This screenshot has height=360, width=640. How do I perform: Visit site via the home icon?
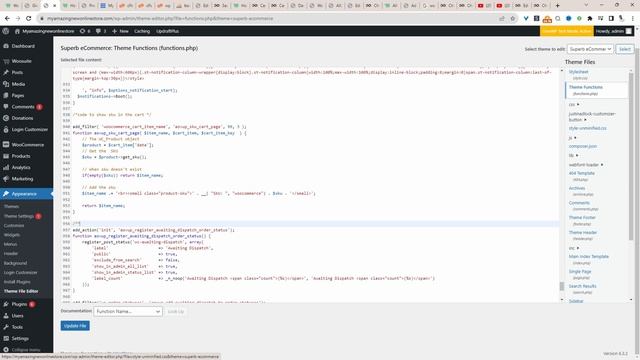(17, 31)
